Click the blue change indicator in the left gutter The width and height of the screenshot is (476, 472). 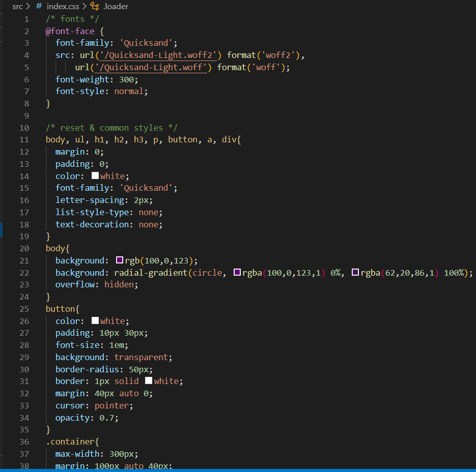2,229
